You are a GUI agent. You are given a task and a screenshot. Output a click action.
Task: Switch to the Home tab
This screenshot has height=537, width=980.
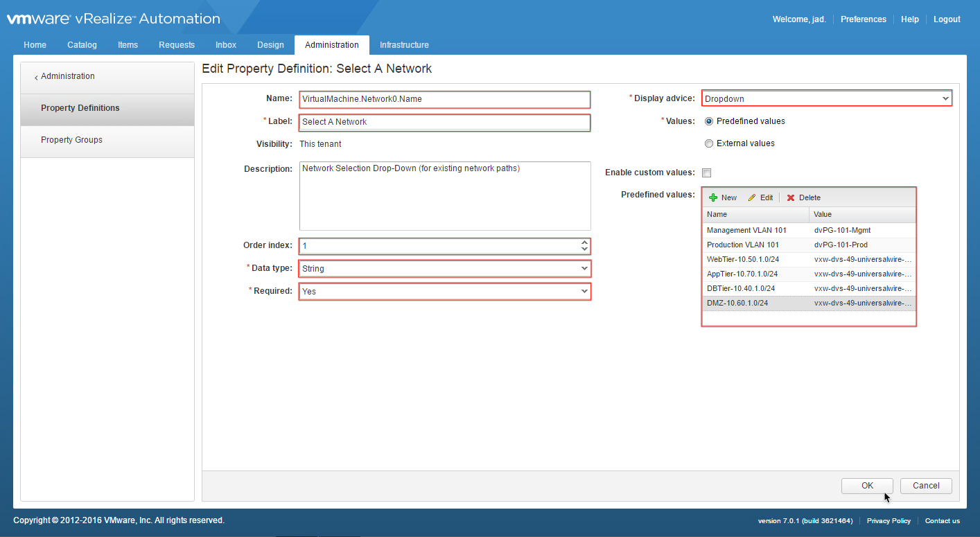[x=35, y=45]
